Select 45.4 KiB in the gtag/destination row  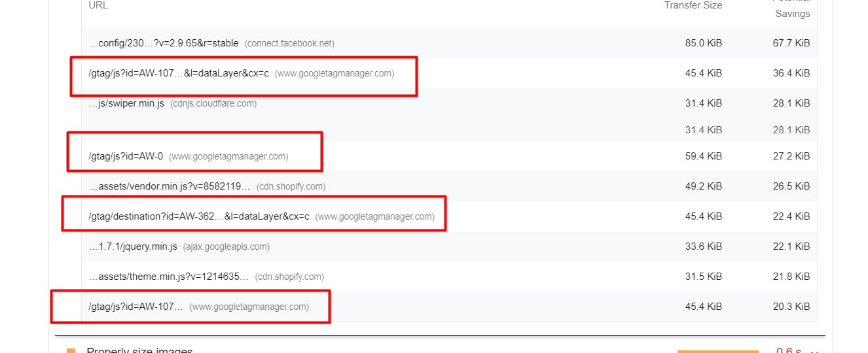coord(704,216)
